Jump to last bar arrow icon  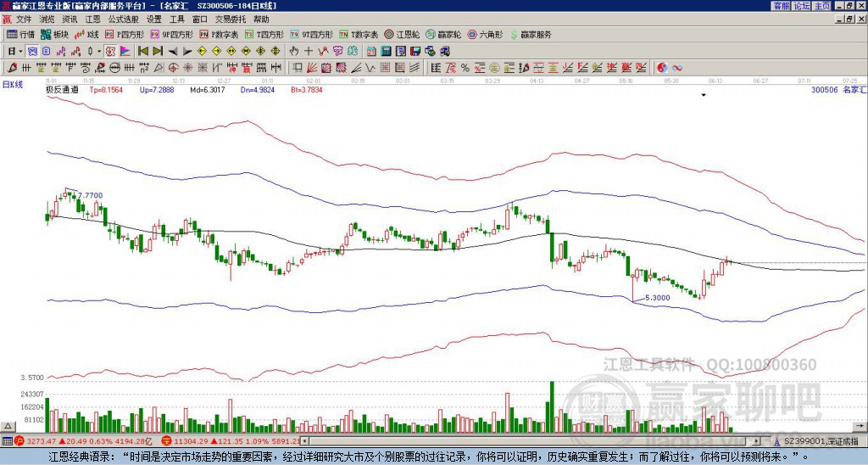(x=158, y=52)
